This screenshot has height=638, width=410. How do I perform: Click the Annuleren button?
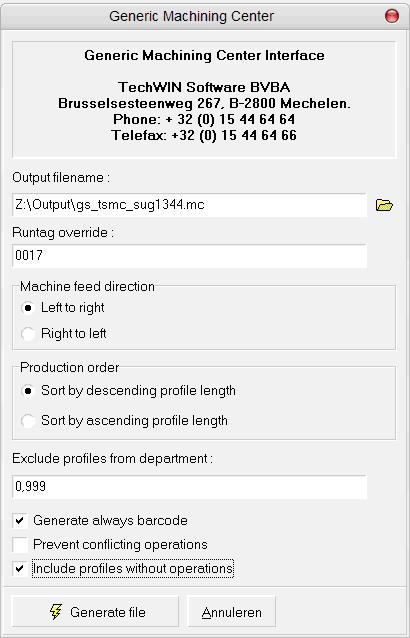click(x=231, y=612)
